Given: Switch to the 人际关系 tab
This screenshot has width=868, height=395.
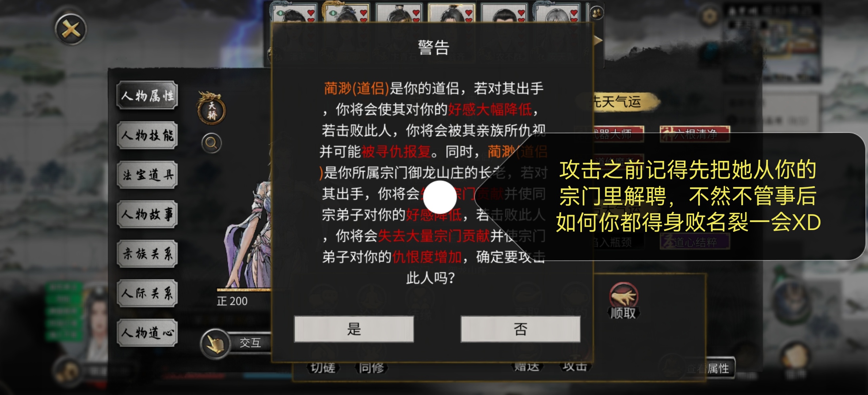Looking at the screenshot, I should click(x=147, y=293).
